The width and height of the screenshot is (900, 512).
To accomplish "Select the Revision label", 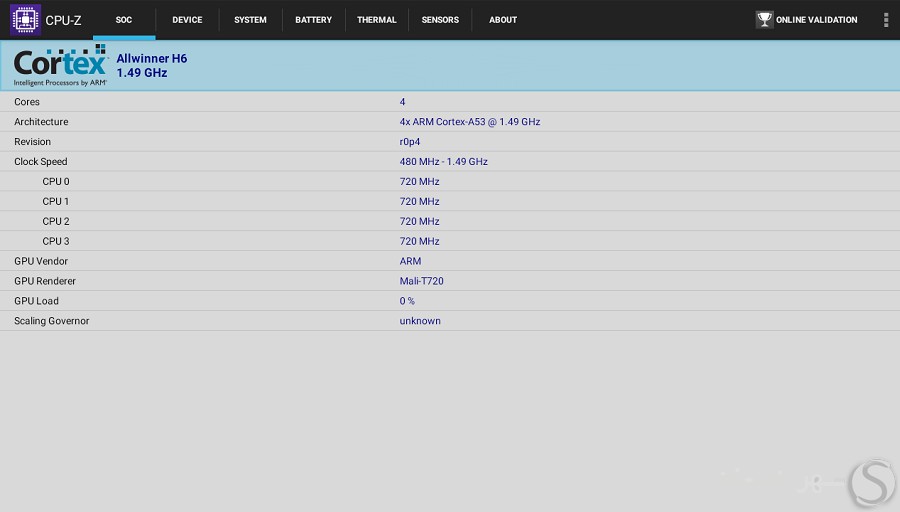I will tap(33, 142).
